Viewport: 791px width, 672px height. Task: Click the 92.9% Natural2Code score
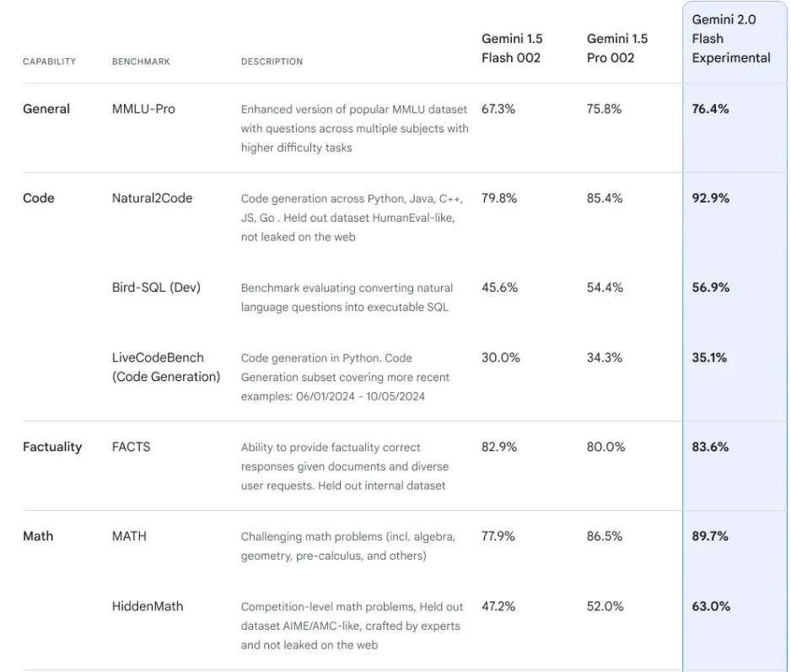[x=710, y=198]
